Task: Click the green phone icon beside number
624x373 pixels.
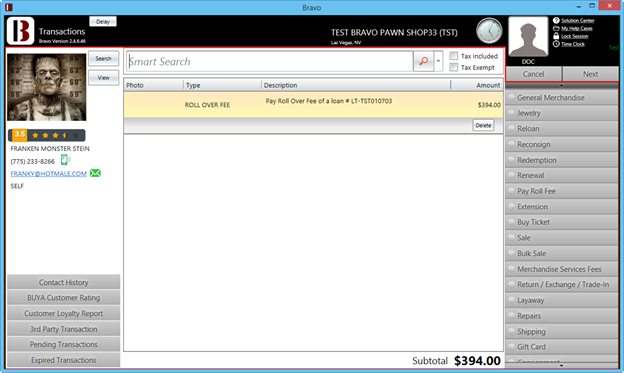Action: [65, 160]
